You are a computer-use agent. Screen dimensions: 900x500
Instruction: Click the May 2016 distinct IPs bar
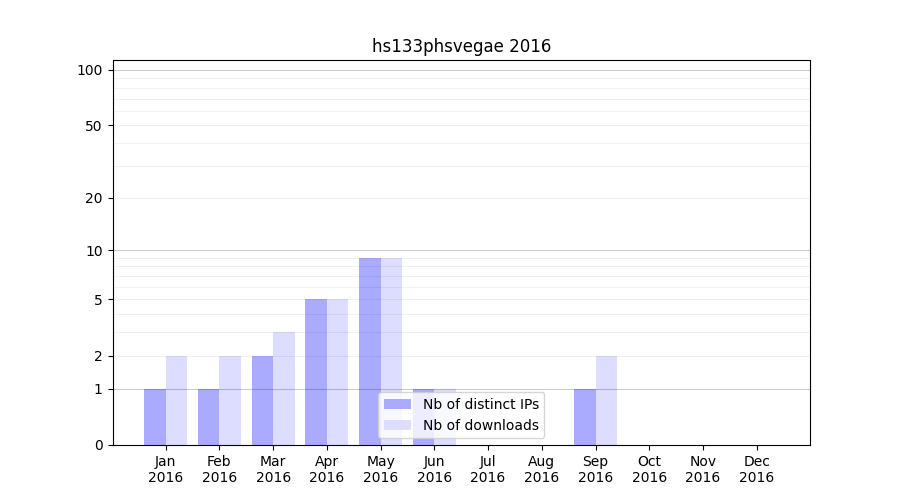[x=370, y=350]
